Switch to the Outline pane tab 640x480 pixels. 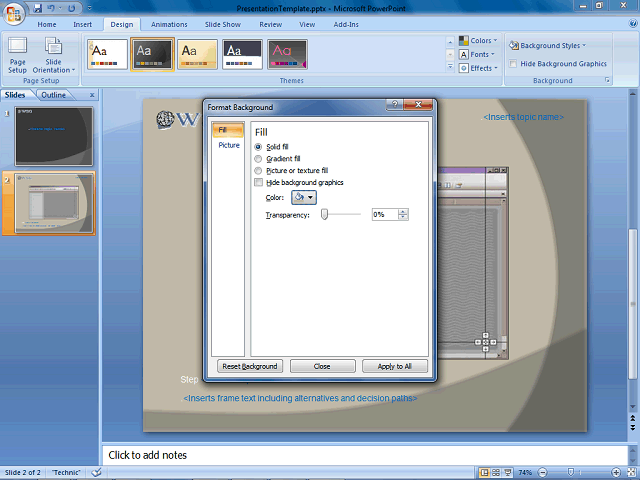coord(53,95)
